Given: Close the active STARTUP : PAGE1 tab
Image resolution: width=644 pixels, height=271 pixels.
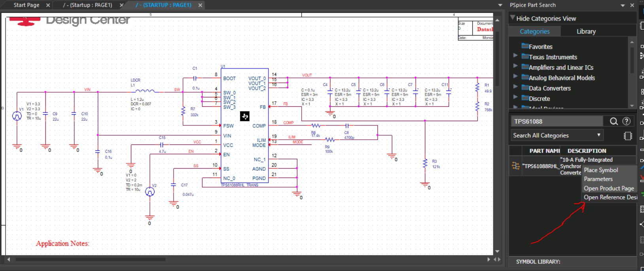Looking at the screenshot, I should click(x=200, y=5).
